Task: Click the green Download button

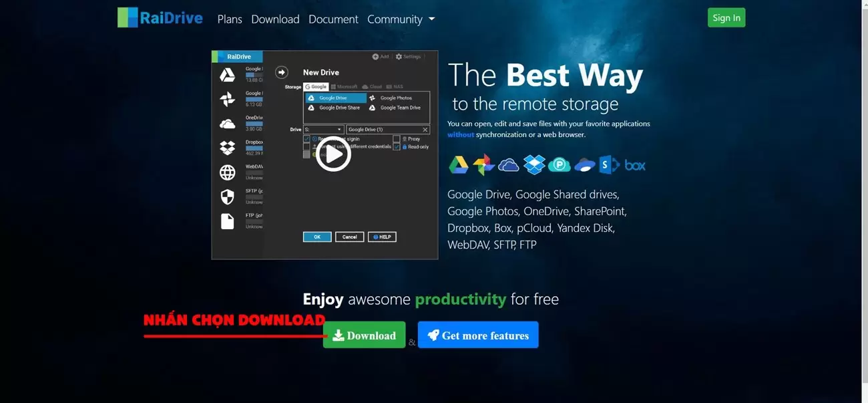Action: 364,335
